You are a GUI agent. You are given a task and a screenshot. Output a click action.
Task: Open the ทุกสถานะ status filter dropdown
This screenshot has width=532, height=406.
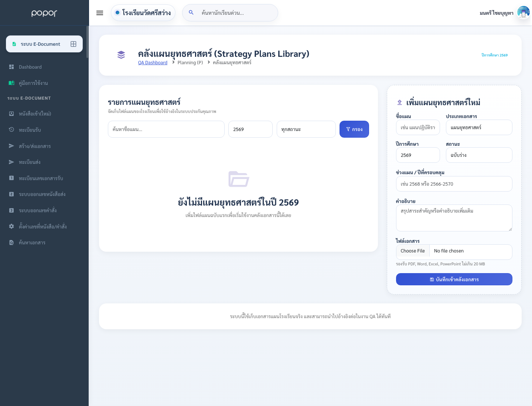(306, 129)
